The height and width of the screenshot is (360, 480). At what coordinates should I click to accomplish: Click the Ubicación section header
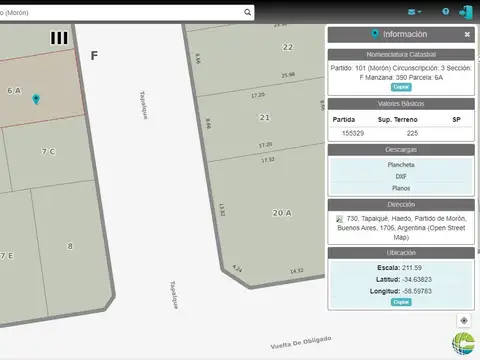click(401, 253)
